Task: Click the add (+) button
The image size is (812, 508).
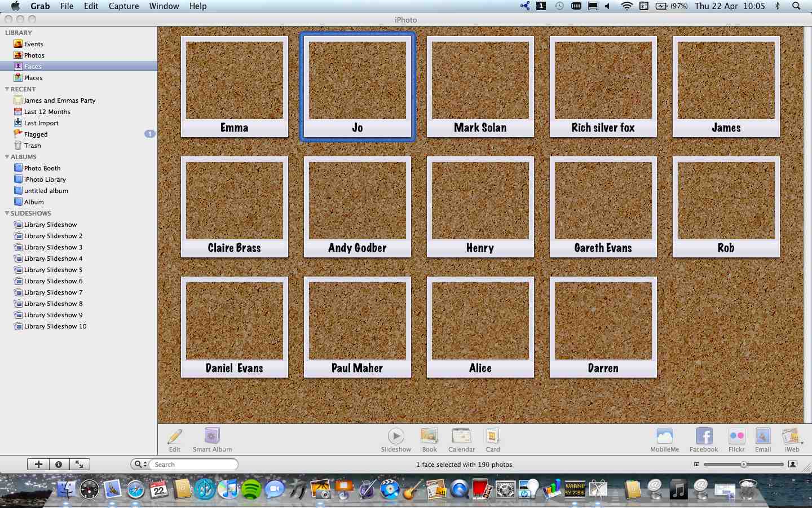Action: point(38,464)
